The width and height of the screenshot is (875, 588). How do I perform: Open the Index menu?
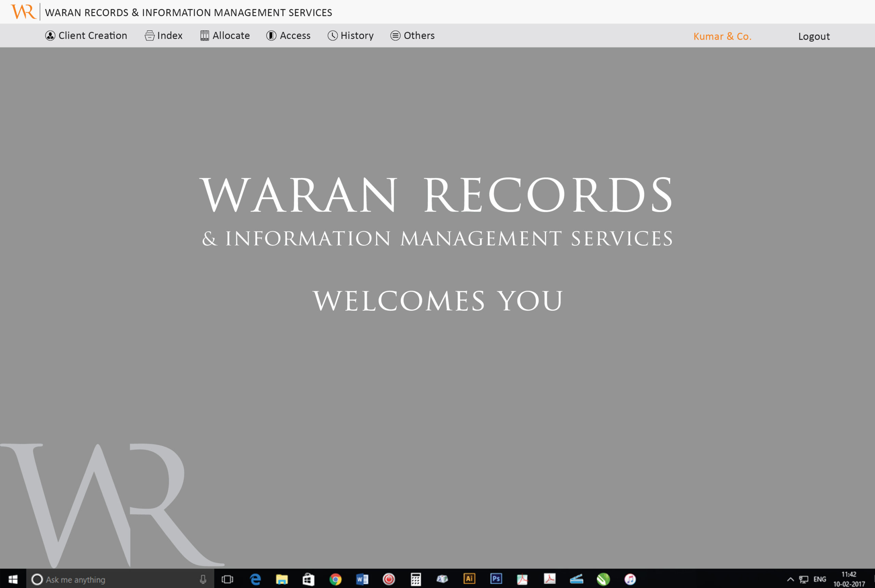(164, 36)
